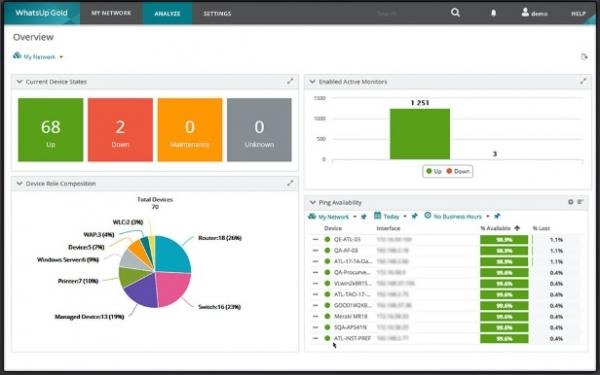Screen dimensions: 600x375
Task: Toggle the Up series in chart legend
Action: [x=434, y=171]
